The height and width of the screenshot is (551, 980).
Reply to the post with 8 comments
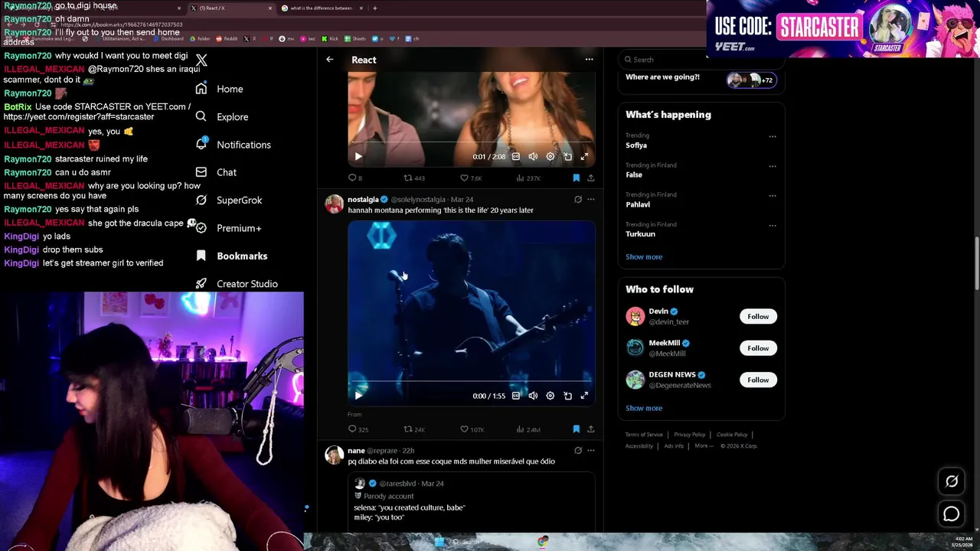coord(355,178)
